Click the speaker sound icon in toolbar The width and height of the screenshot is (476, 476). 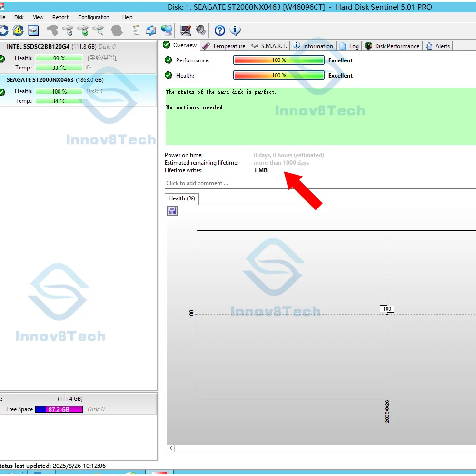(201, 30)
